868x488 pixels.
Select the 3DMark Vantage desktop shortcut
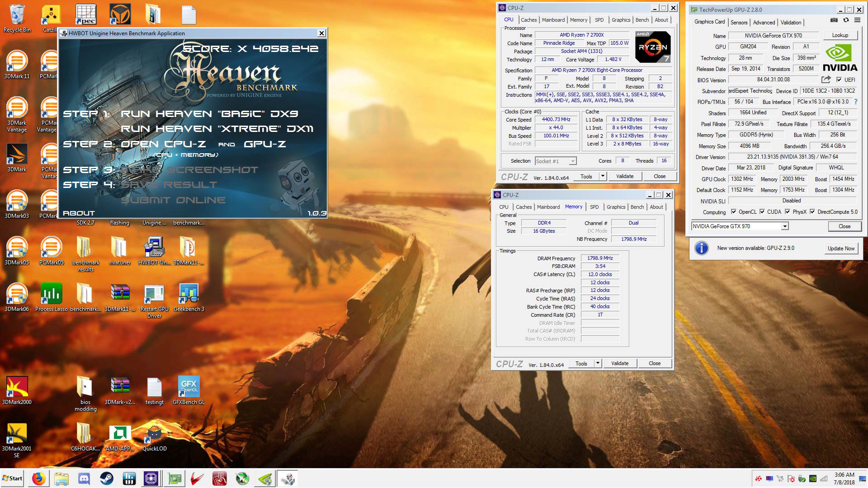[17, 114]
